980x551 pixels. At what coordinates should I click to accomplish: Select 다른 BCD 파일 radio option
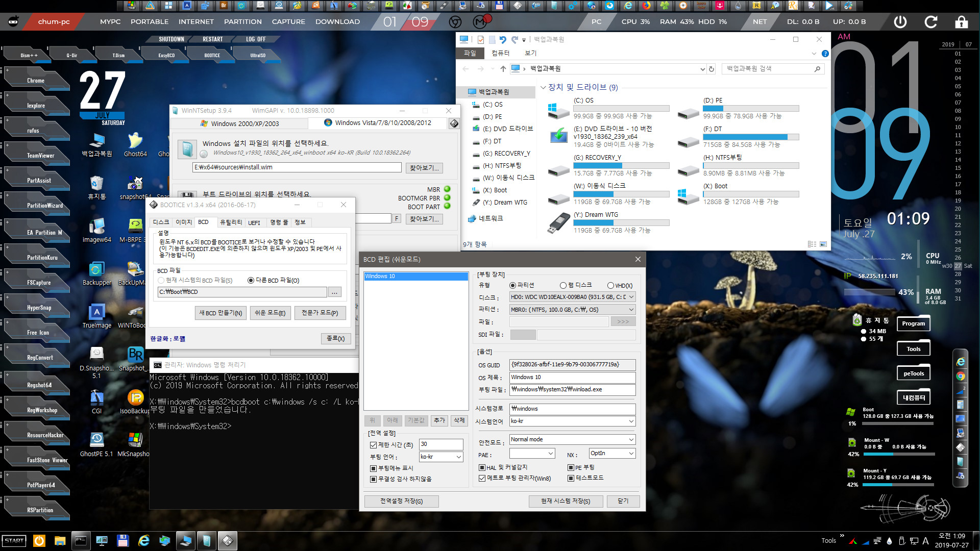pyautogui.click(x=251, y=281)
